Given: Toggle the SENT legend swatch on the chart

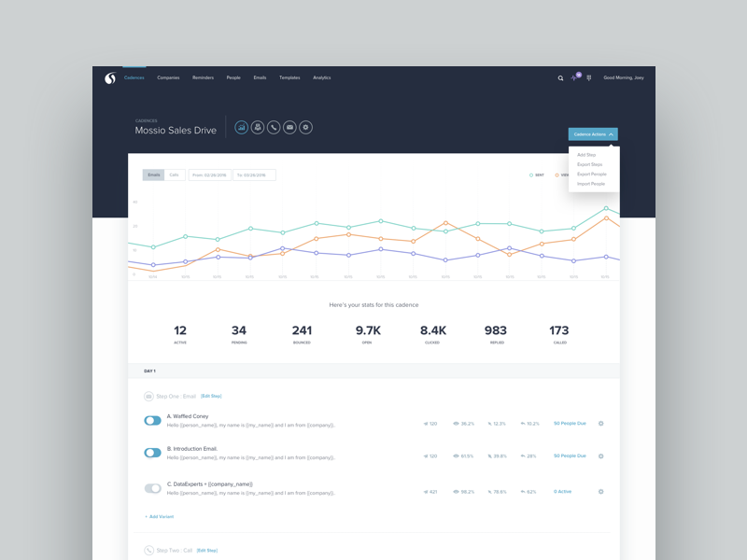Looking at the screenshot, I should click(x=530, y=175).
